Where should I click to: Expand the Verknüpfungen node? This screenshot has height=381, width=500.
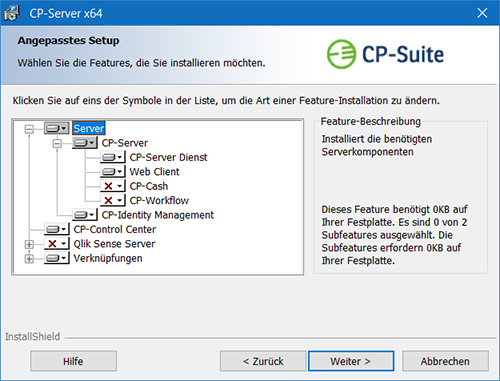tap(29, 259)
